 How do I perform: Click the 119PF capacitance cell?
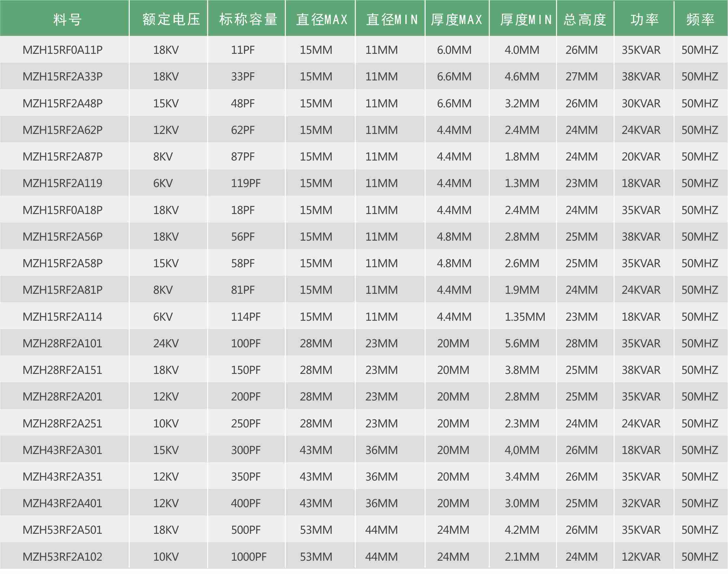point(246,183)
